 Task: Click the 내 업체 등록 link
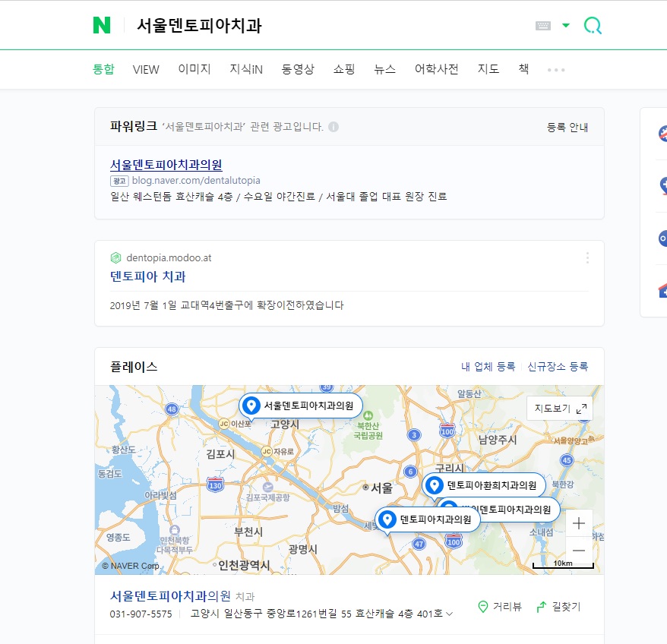[488, 367]
